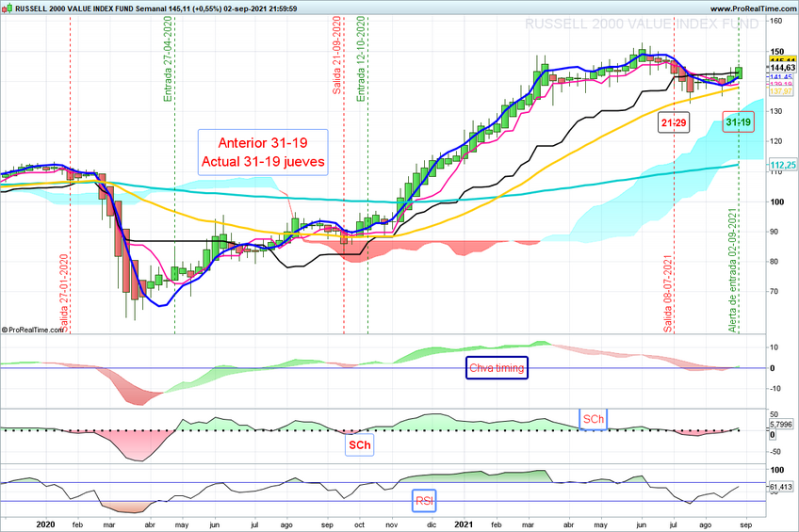Click the 137,97 yellow moving average value tag

781,91
